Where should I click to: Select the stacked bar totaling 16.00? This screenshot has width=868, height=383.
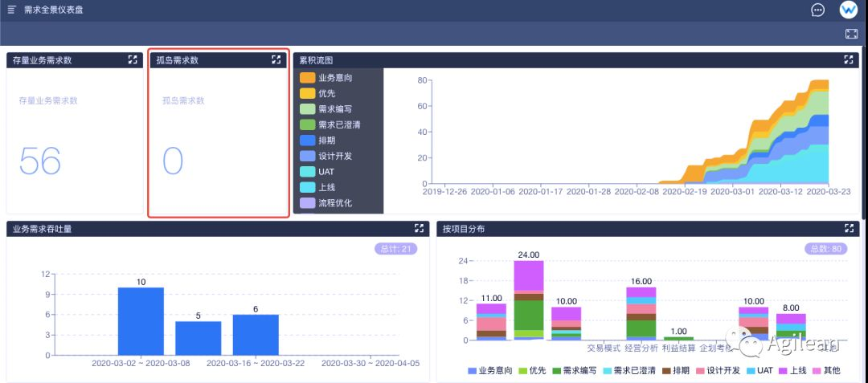click(641, 313)
